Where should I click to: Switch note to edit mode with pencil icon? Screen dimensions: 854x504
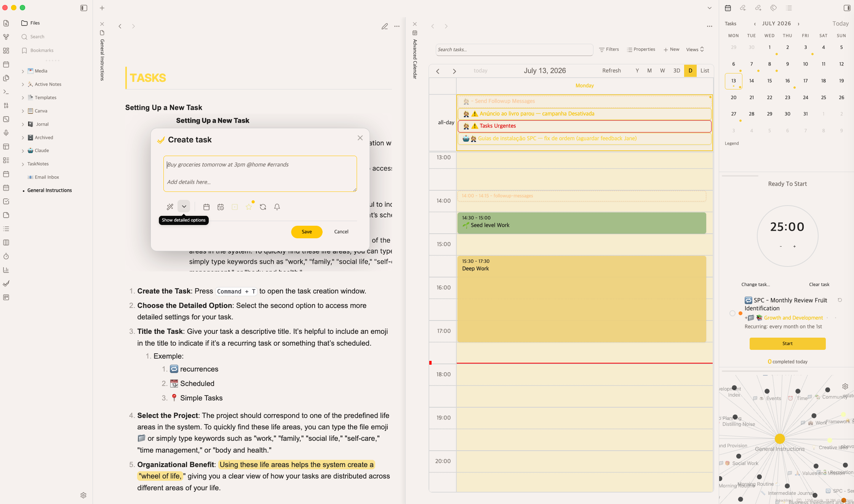coord(385,26)
